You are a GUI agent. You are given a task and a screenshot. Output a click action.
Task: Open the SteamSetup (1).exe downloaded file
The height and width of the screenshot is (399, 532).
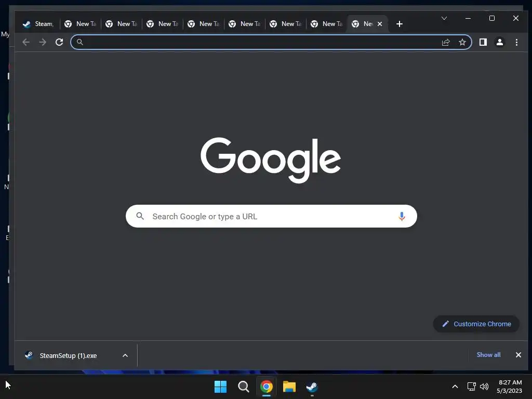(x=68, y=355)
